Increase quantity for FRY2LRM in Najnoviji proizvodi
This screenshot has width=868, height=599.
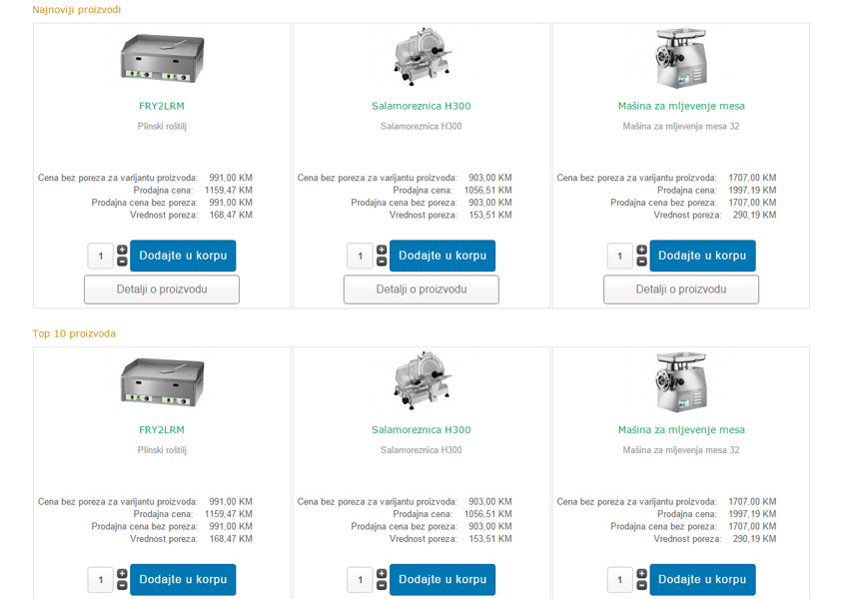click(122, 250)
